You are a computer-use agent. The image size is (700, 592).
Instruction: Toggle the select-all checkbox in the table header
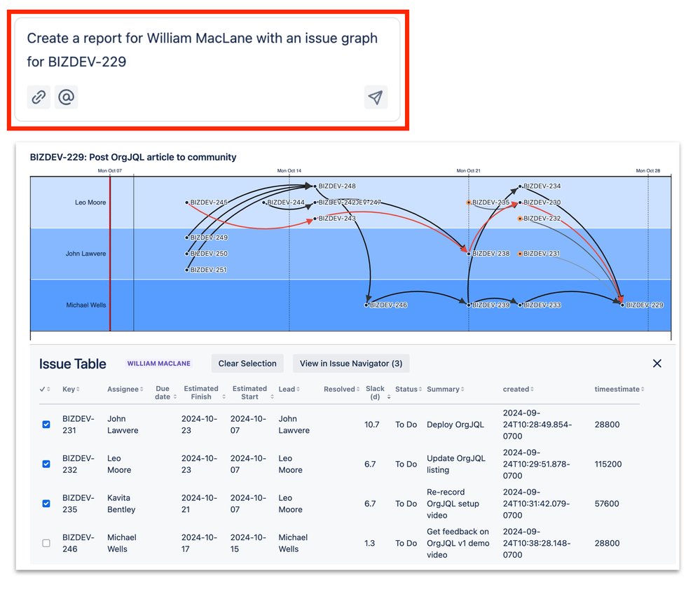[43, 389]
